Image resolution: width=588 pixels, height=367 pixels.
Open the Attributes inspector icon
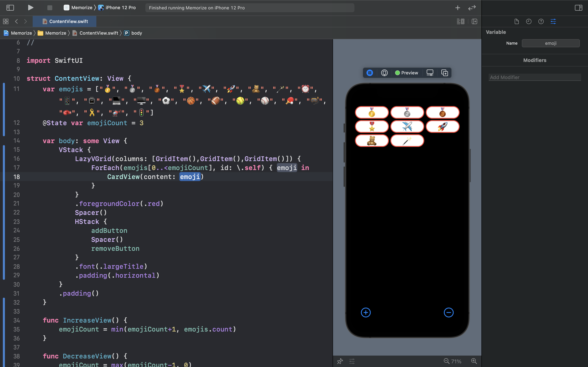(x=553, y=21)
